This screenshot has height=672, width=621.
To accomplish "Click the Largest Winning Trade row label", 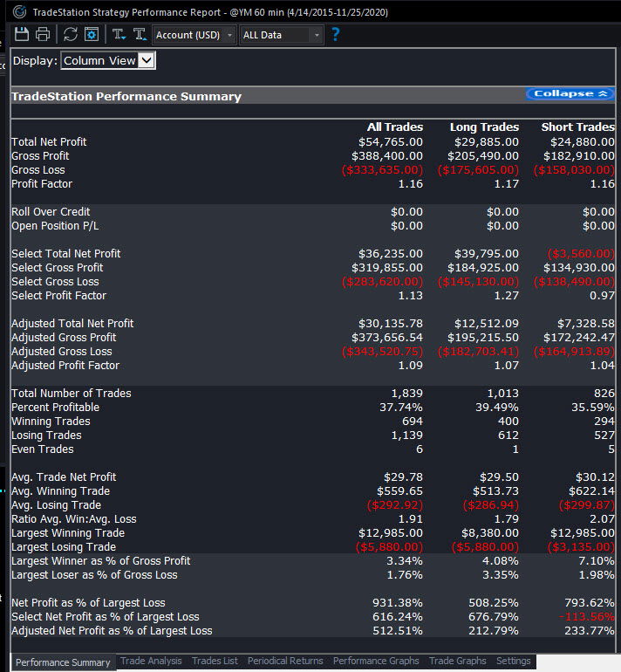I will coord(68,533).
